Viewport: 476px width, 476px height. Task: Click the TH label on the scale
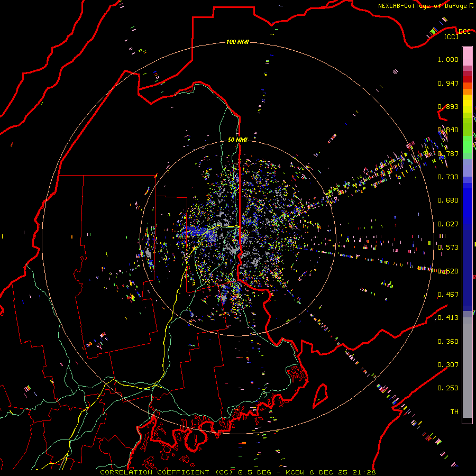454,412
